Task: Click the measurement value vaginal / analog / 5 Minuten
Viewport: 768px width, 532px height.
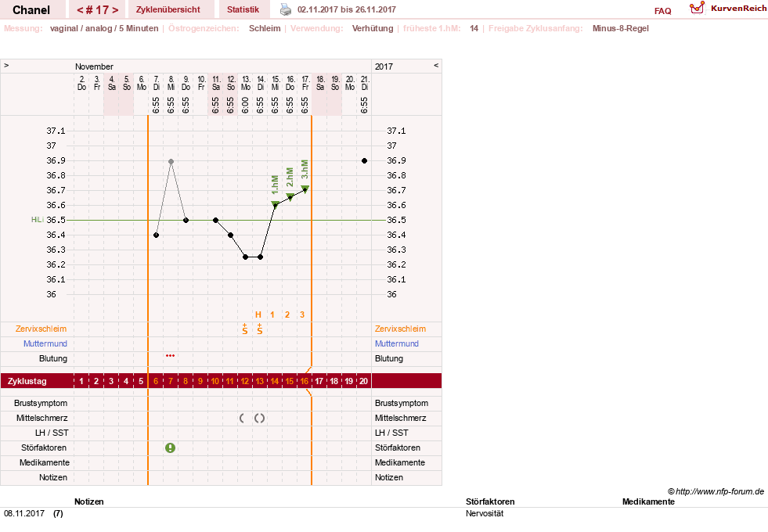Action: coord(104,28)
